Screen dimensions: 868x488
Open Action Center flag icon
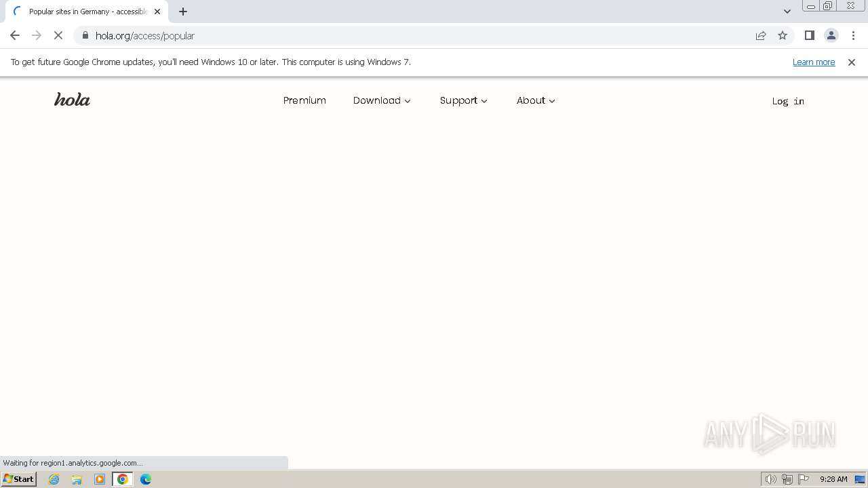tap(804, 479)
